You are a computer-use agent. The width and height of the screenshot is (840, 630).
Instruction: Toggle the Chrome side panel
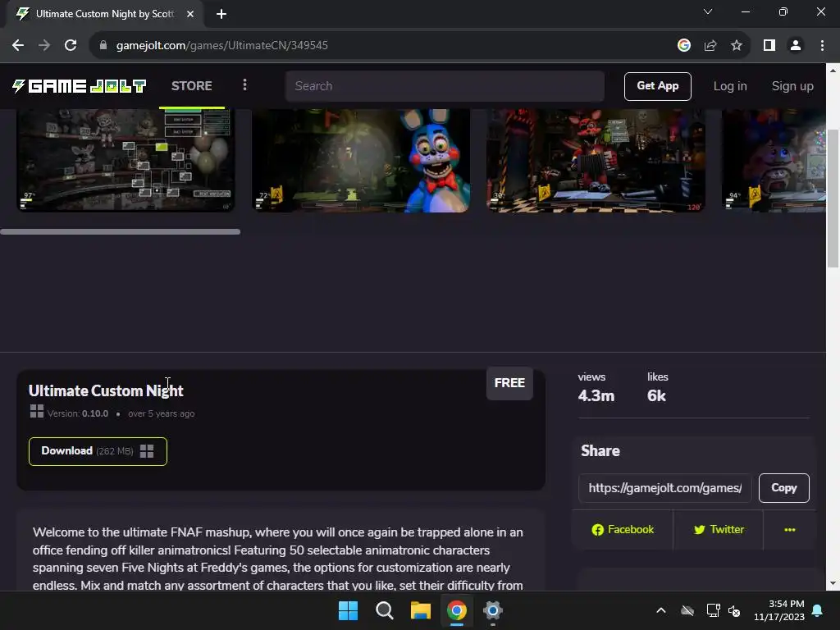click(x=769, y=45)
